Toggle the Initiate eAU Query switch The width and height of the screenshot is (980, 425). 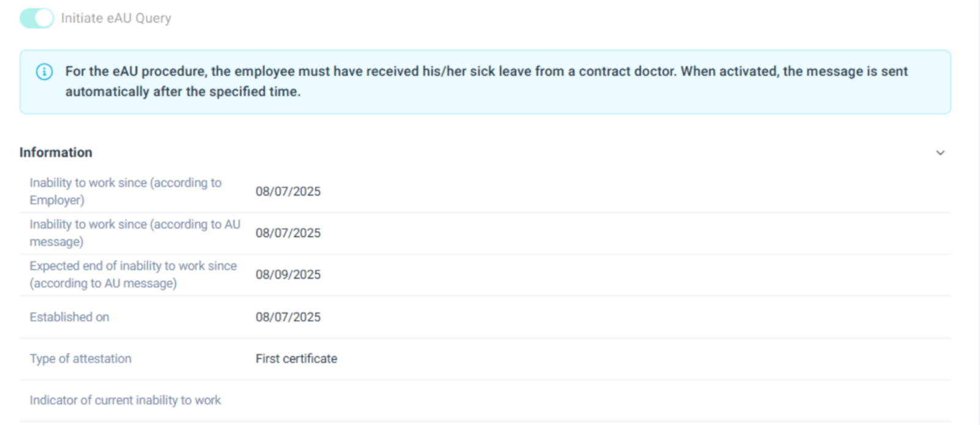pos(37,18)
